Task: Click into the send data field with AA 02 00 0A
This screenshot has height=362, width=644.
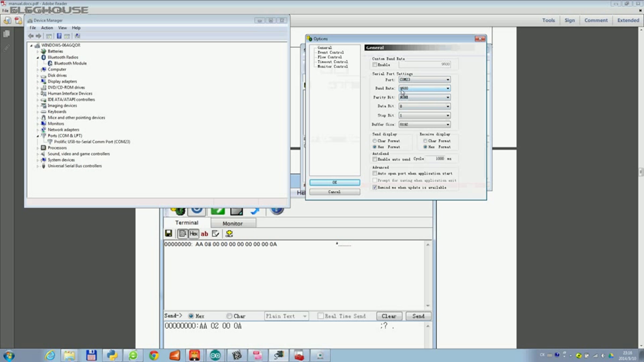Action: 294,335
